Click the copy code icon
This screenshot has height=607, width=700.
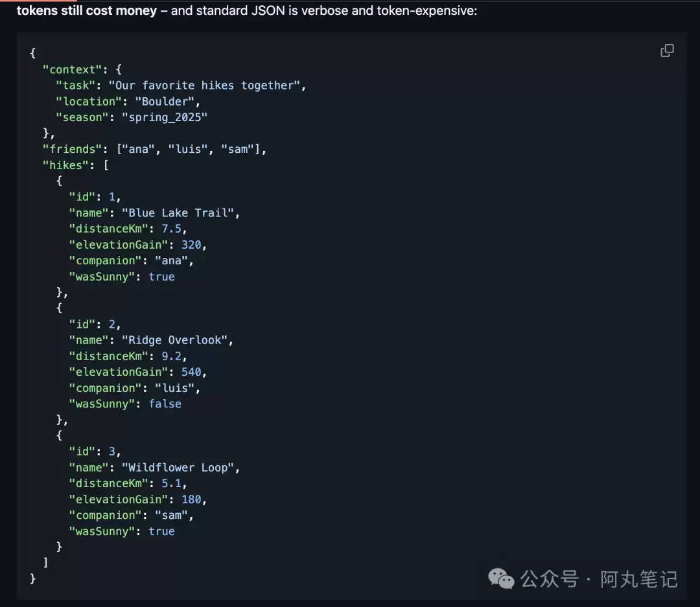[666, 51]
